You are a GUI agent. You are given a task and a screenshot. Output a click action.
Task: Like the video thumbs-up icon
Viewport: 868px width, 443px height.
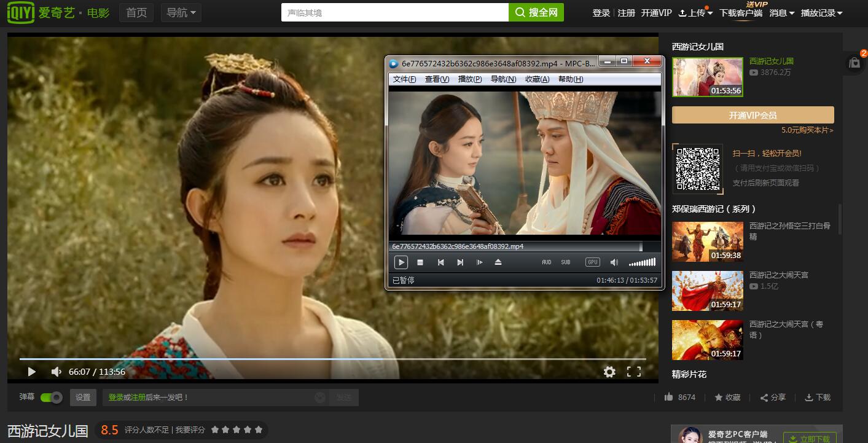(669, 398)
